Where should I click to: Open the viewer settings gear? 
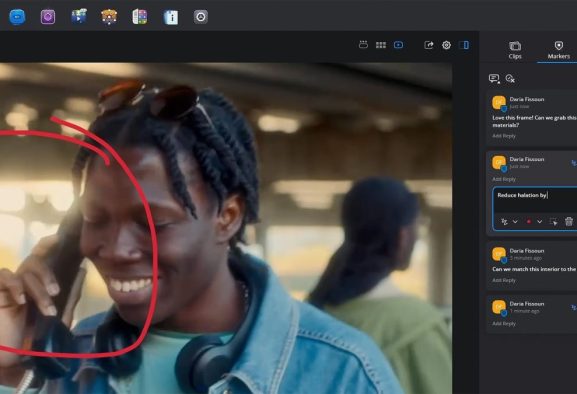(446, 45)
